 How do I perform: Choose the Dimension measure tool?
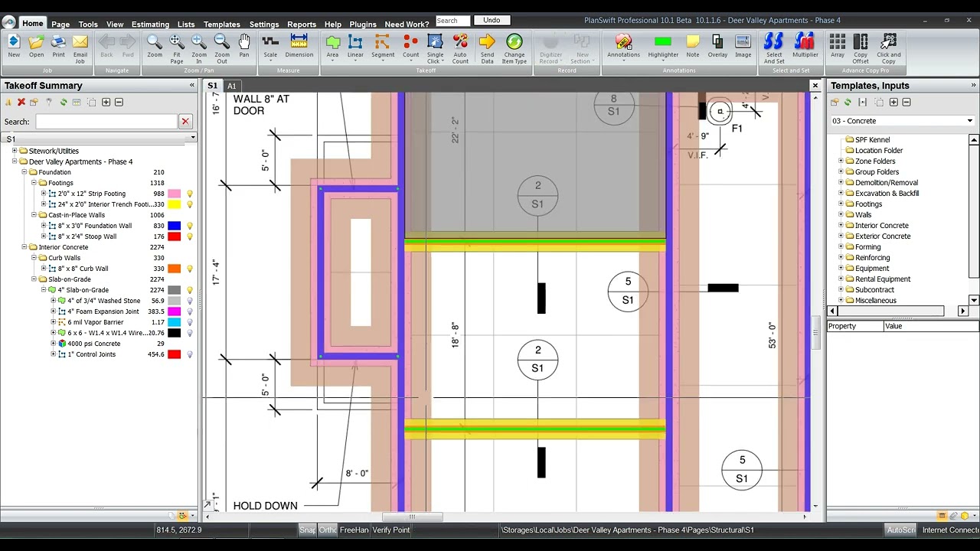[x=299, y=46]
